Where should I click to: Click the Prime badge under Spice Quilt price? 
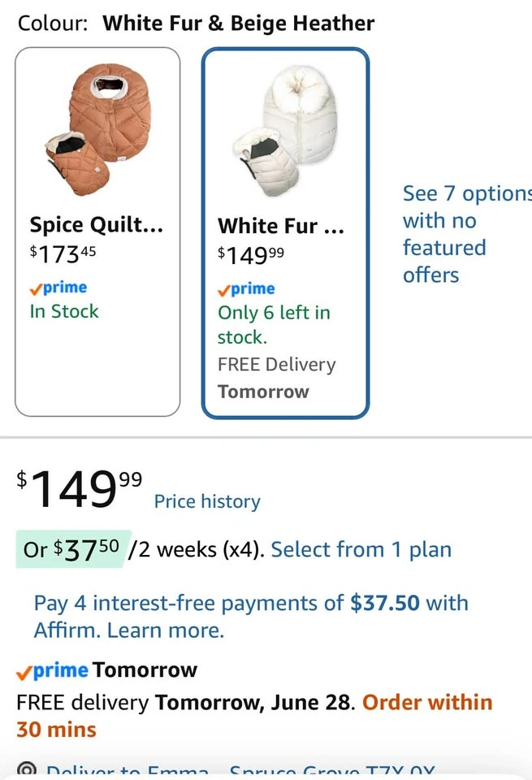(x=58, y=288)
